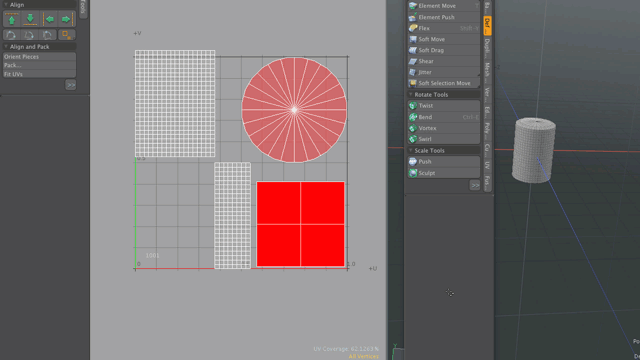Expand deform toolbox with >> button
This screenshot has width=640, height=360.
point(475,185)
